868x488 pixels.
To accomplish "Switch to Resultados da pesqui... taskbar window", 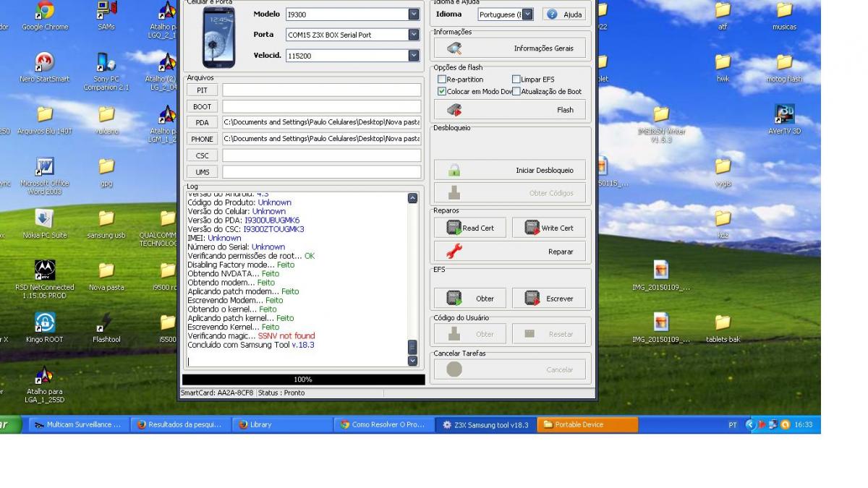I will [180, 425].
